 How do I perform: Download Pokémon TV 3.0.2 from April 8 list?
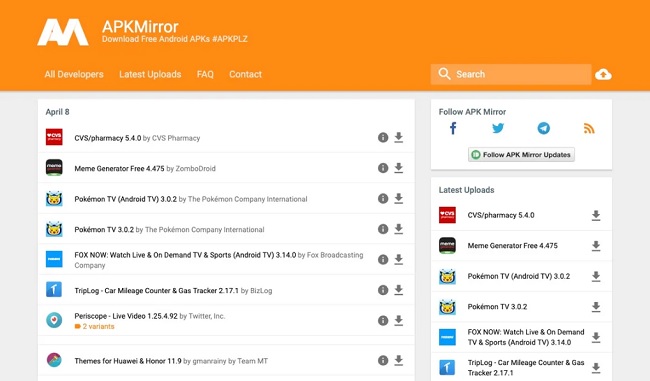pyautogui.click(x=398, y=229)
